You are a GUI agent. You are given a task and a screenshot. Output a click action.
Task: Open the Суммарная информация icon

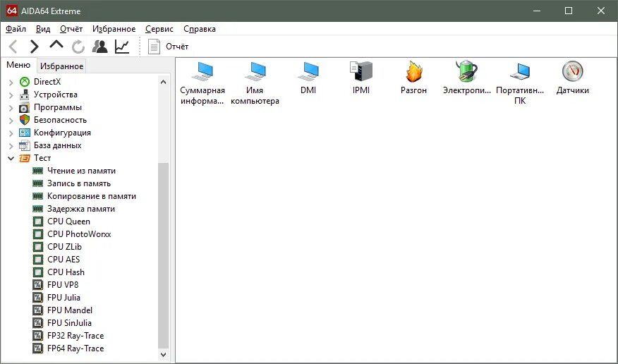tap(202, 83)
